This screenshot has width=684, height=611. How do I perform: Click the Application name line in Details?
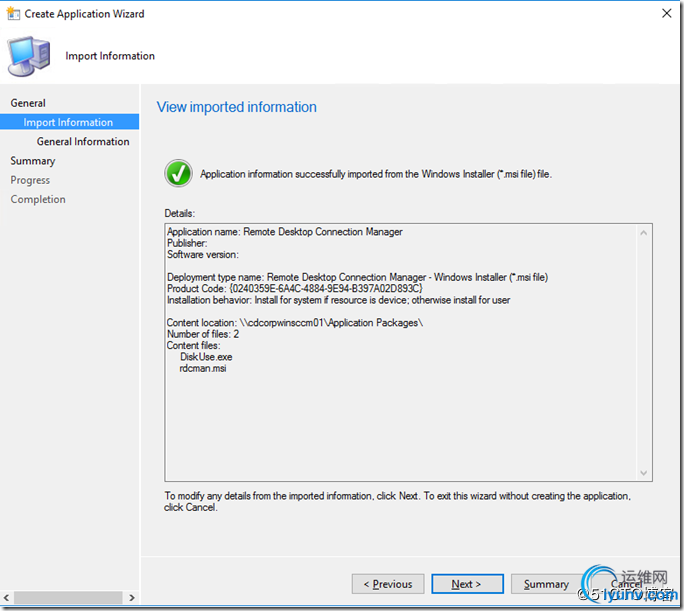pyautogui.click(x=284, y=232)
